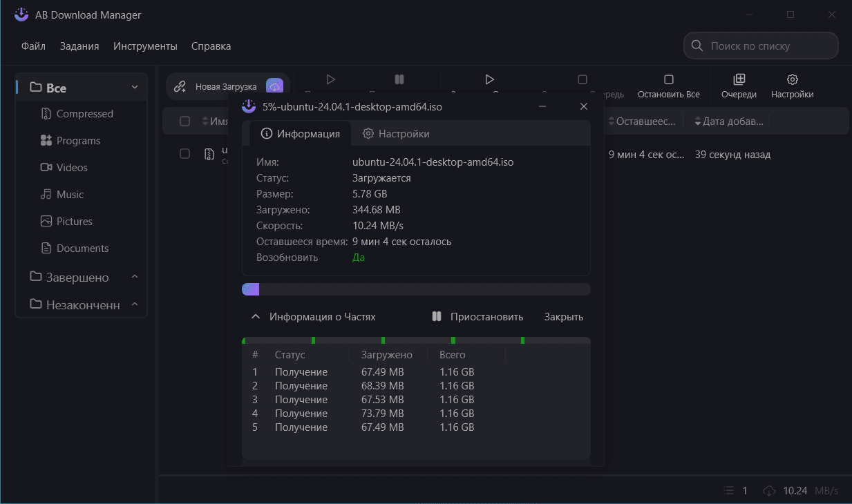Click the Всего column header
This screenshot has width=852, height=504.
click(x=453, y=355)
